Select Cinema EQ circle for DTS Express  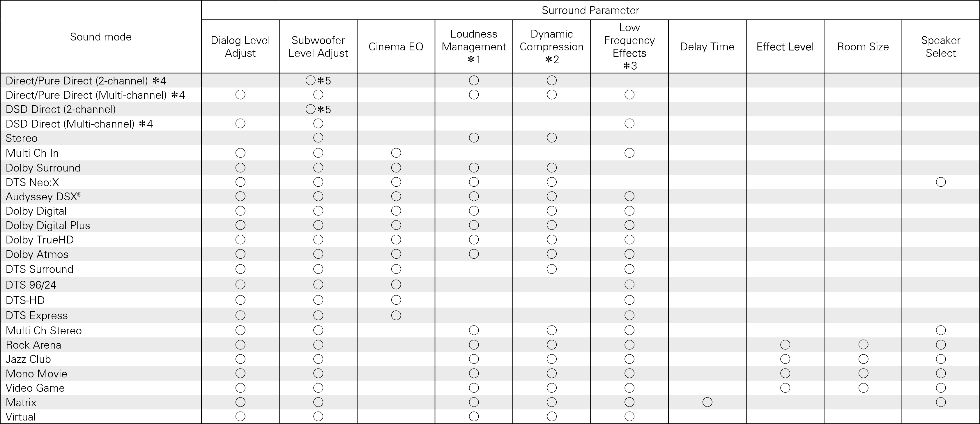[x=396, y=316]
